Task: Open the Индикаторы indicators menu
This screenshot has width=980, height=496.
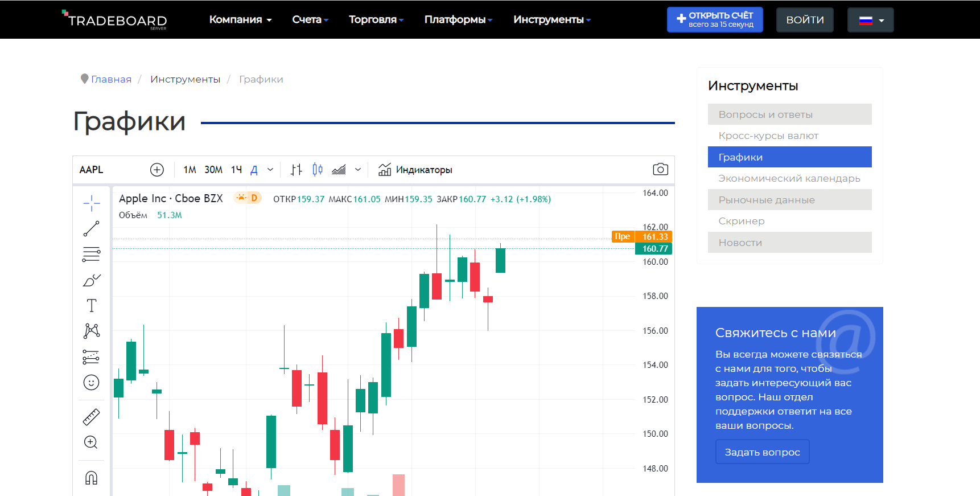Action: click(x=415, y=170)
